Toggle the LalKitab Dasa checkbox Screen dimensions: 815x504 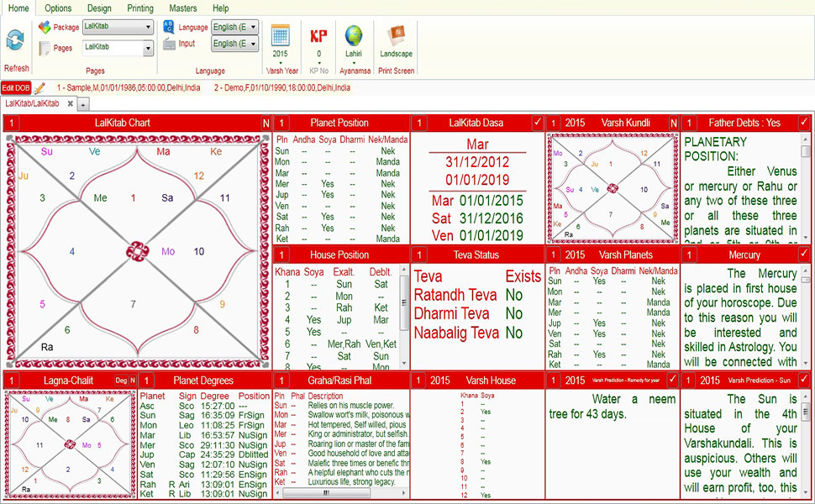click(538, 123)
